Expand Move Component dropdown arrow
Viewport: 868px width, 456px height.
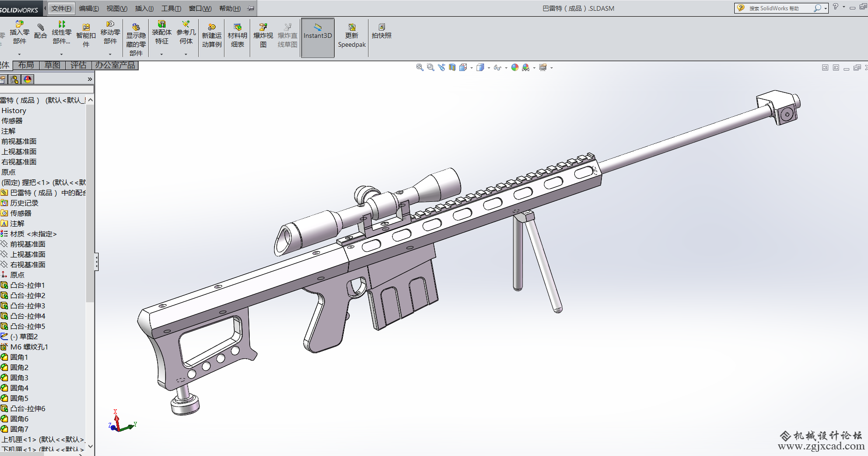point(110,54)
